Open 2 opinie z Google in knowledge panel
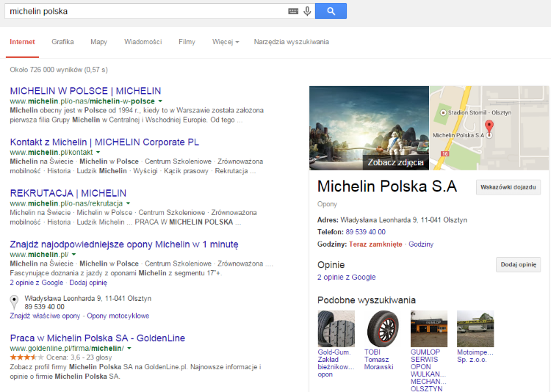The height and width of the screenshot is (392, 551). click(347, 277)
